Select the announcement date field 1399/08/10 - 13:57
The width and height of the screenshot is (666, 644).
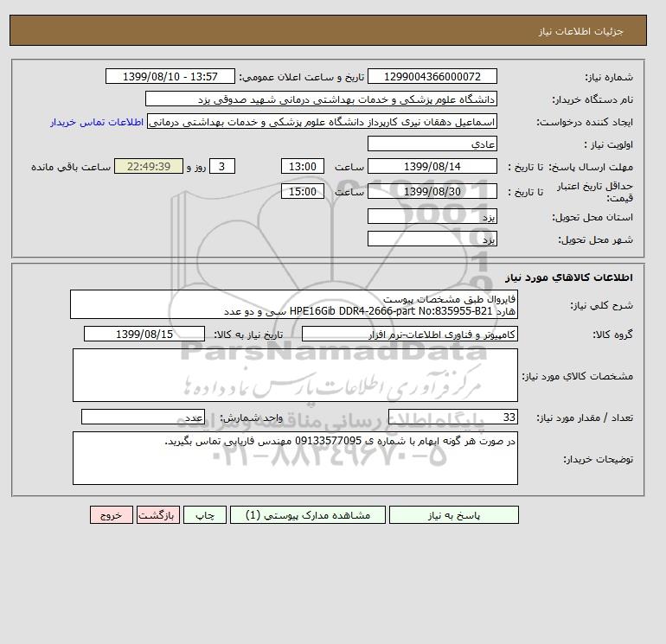tap(170, 76)
